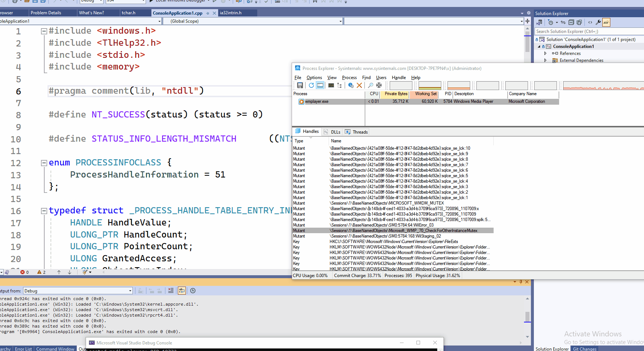The image size is (644, 351).
Task: Click Collapse All icon in Solution Explorer
Action: click(x=571, y=22)
